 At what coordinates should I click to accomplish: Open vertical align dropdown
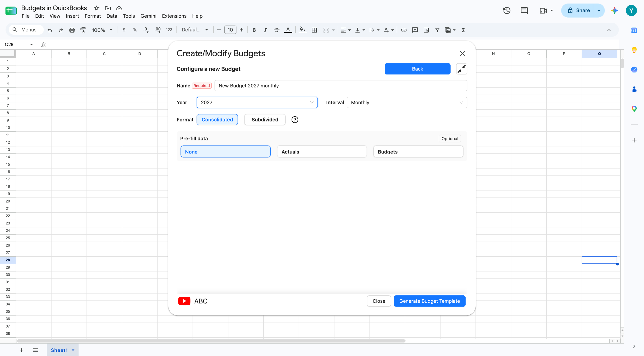click(x=360, y=30)
